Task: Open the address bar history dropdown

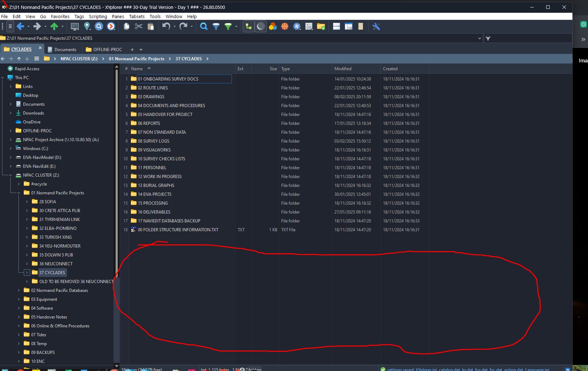Action: 479,38
